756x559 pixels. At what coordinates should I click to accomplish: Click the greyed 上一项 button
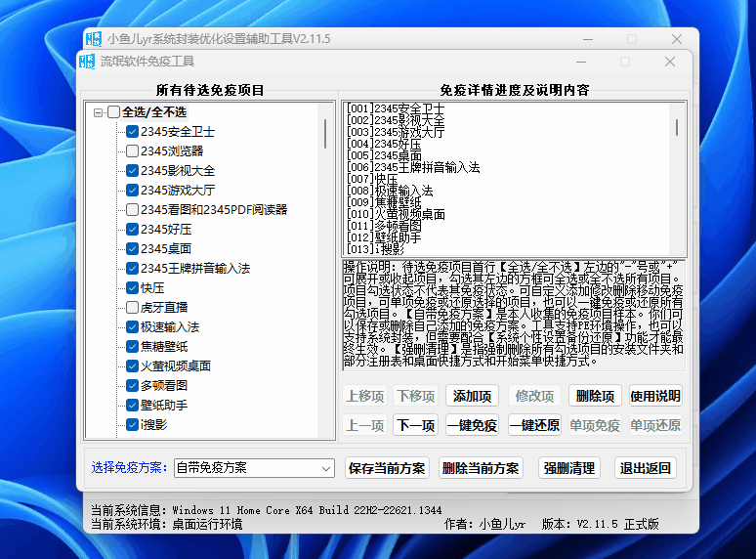(x=365, y=425)
